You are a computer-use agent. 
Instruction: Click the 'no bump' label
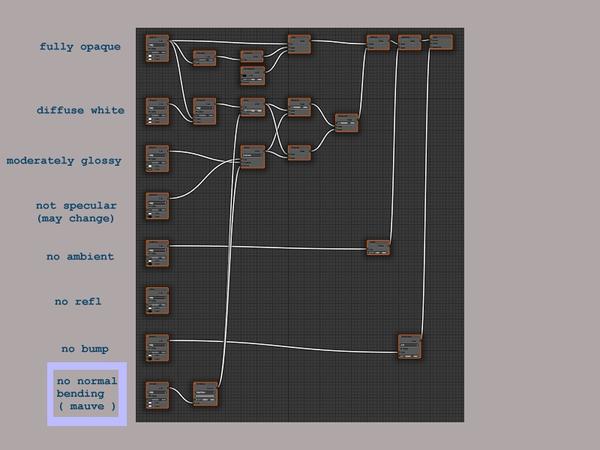click(85, 349)
